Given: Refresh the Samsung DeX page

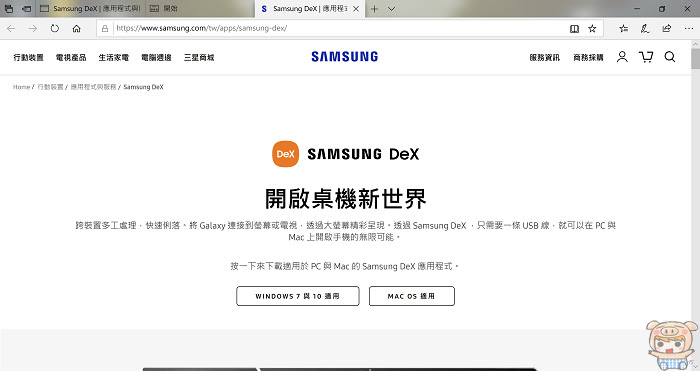Looking at the screenshot, I should (x=54, y=29).
